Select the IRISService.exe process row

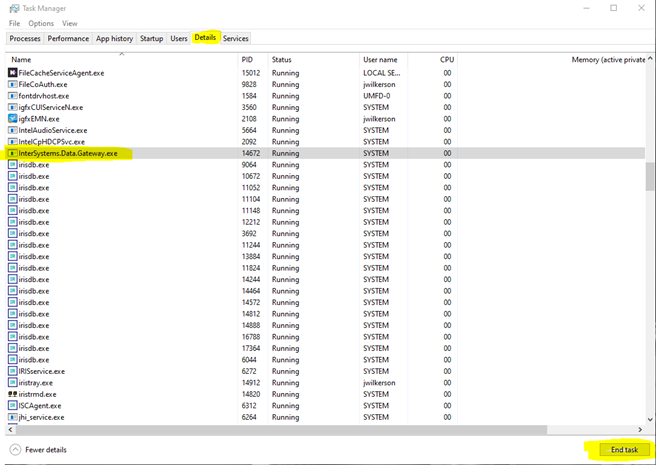(120, 371)
